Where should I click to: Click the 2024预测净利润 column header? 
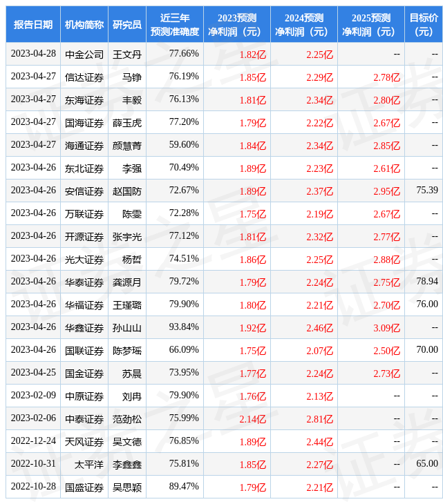303,25
